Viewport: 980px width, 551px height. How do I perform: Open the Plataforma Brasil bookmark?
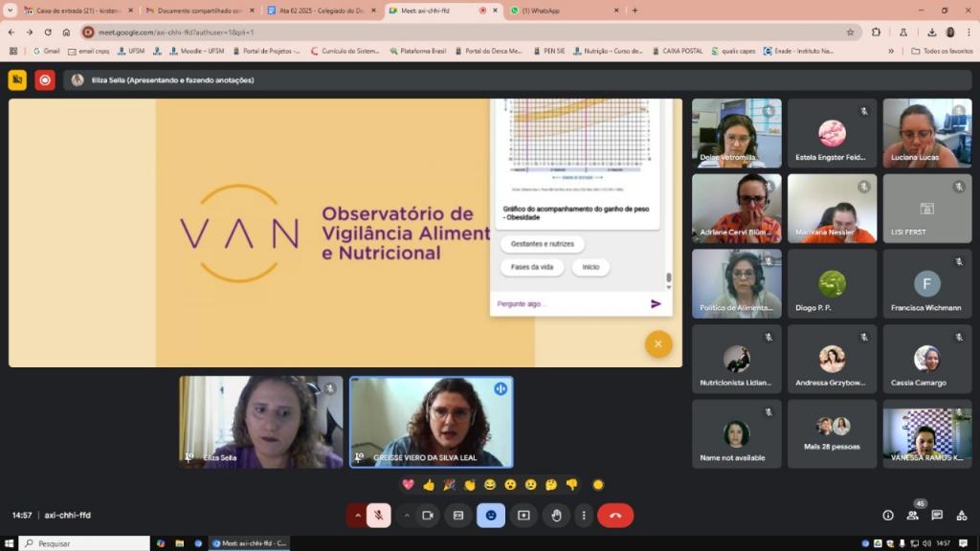pyautogui.click(x=418, y=51)
